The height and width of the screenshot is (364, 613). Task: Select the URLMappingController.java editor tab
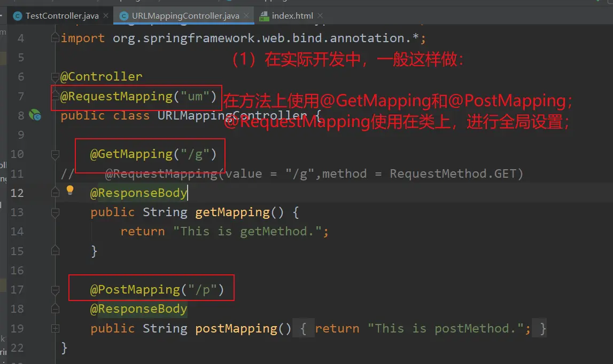[x=184, y=15]
